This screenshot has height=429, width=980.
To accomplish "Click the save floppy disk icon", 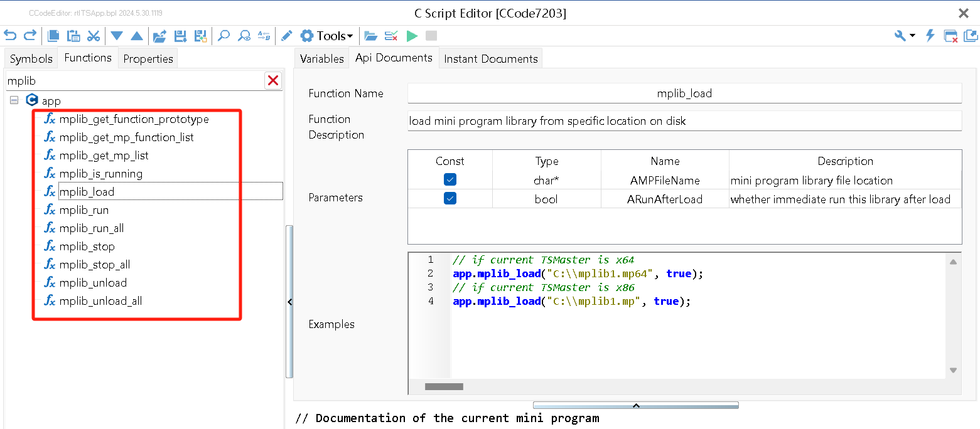I will coord(180,36).
